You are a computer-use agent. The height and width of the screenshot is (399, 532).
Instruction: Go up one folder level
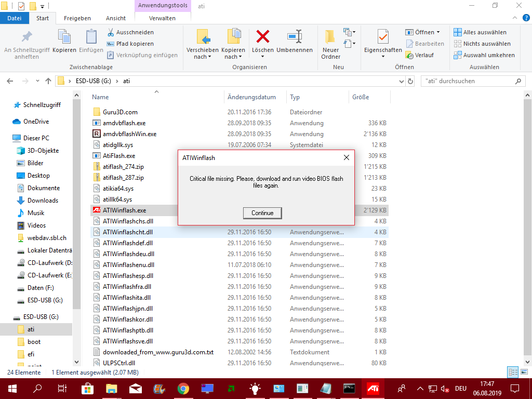[x=48, y=81]
